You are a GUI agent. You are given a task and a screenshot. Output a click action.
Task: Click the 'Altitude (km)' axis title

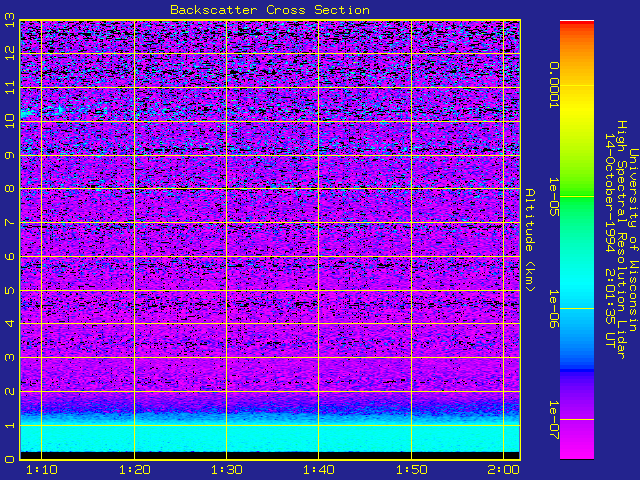tap(529, 240)
